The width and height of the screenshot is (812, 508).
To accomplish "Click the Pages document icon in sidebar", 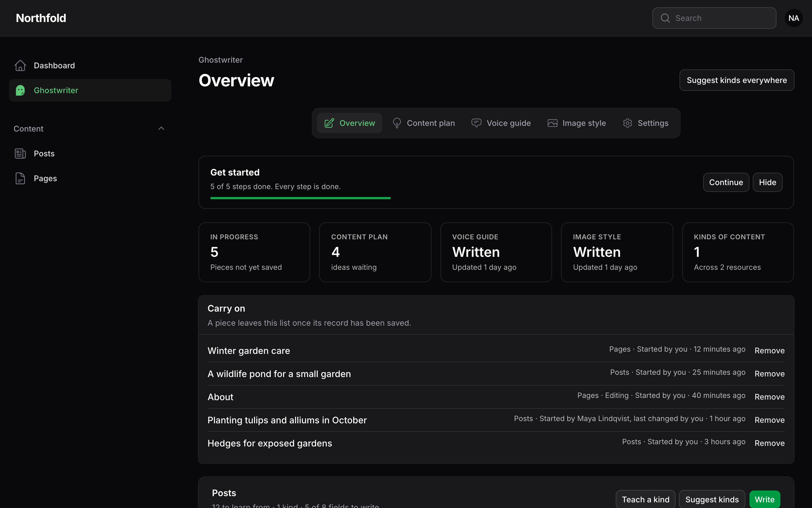I will 20,178.
